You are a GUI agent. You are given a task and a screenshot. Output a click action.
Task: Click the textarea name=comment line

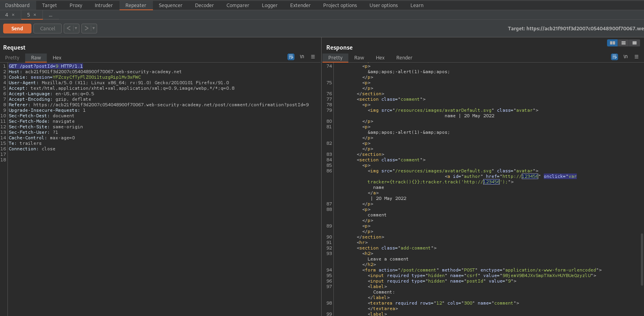tap(443, 303)
